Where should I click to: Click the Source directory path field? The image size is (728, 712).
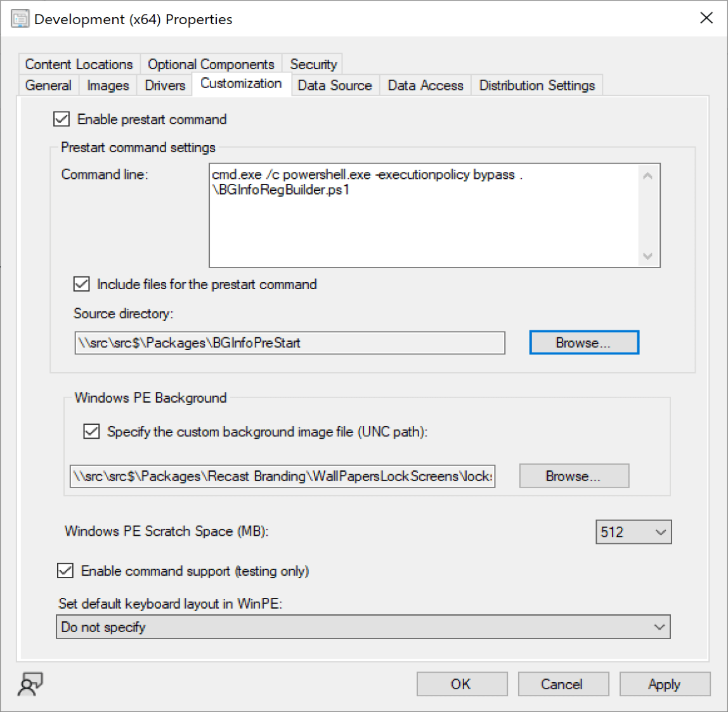pyautogui.click(x=289, y=343)
